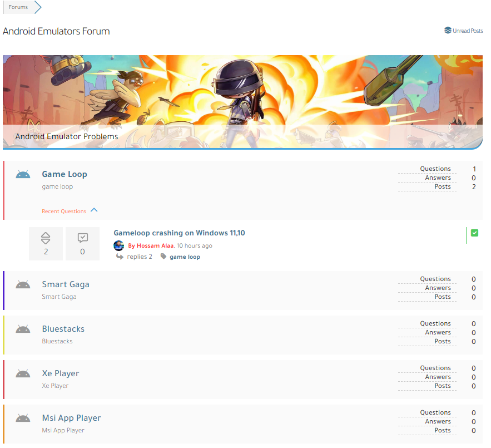Image resolution: width=491 pixels, height=448 pixels.
Task: Click the "game loop" forum description
Action: coord(57,187)
